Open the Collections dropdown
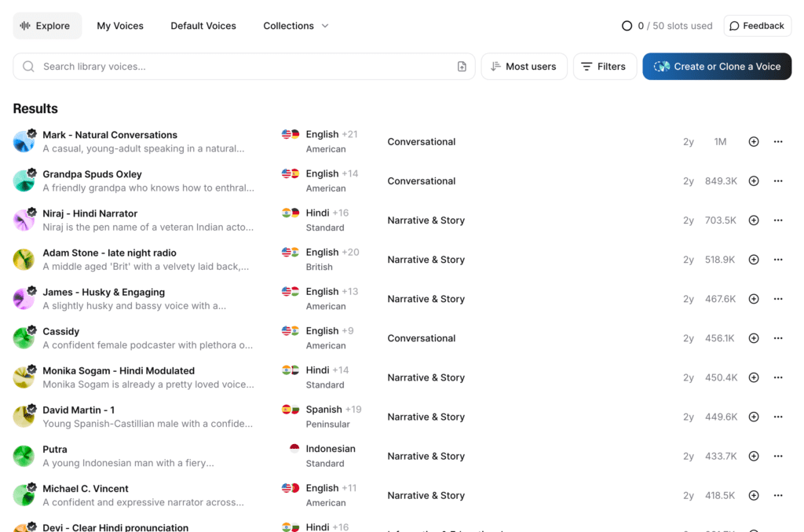The height and width of the screenshot is (532, 804). pos(295,25)
